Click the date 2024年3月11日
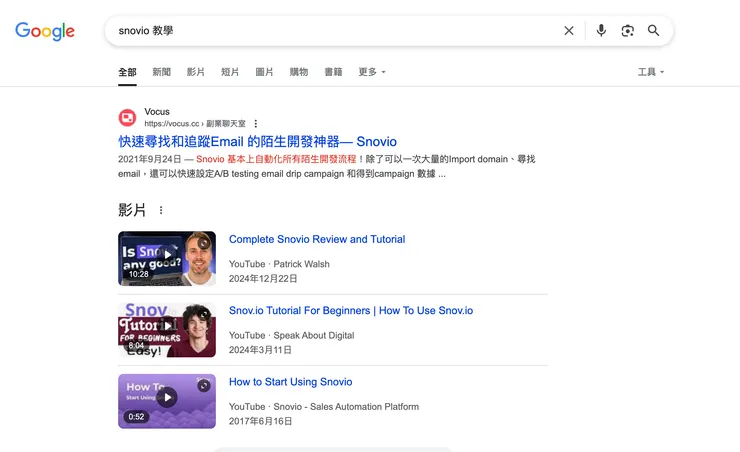The height and width of the screenshot is (452, 740). pos(260,350)
